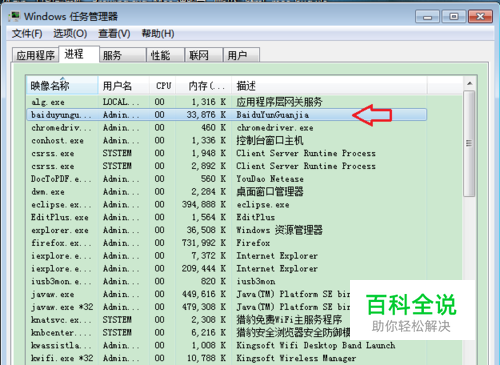Switch to the 联网 tab

(x=204, y=55)
